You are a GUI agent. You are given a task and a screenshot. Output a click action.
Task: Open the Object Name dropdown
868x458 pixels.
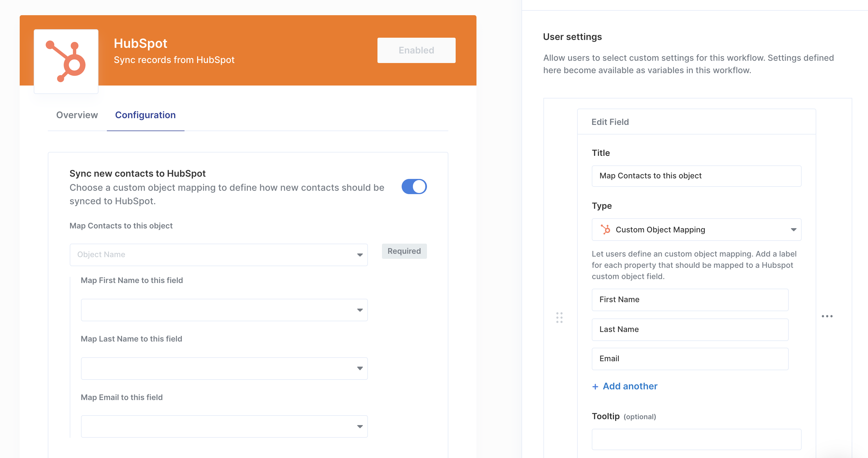click(219, 255)
